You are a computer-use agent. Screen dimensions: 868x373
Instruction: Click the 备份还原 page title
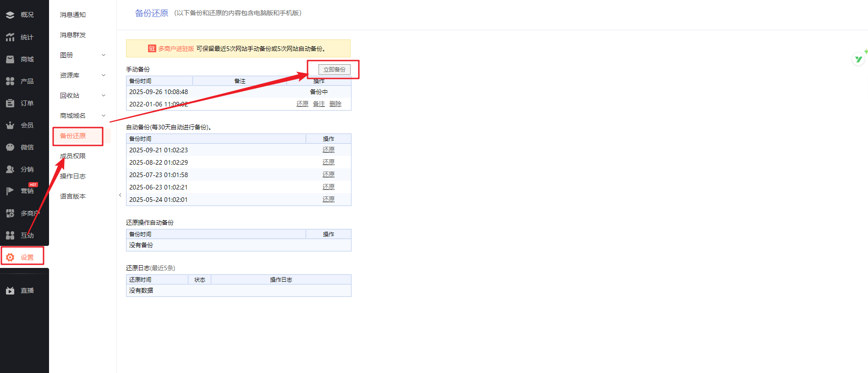pos(152,13)
